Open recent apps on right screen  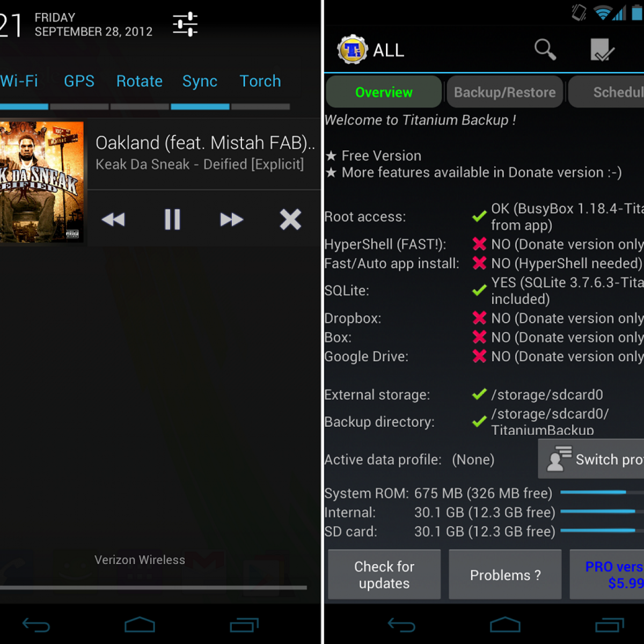pyautogui.click(x=609, y=625)
